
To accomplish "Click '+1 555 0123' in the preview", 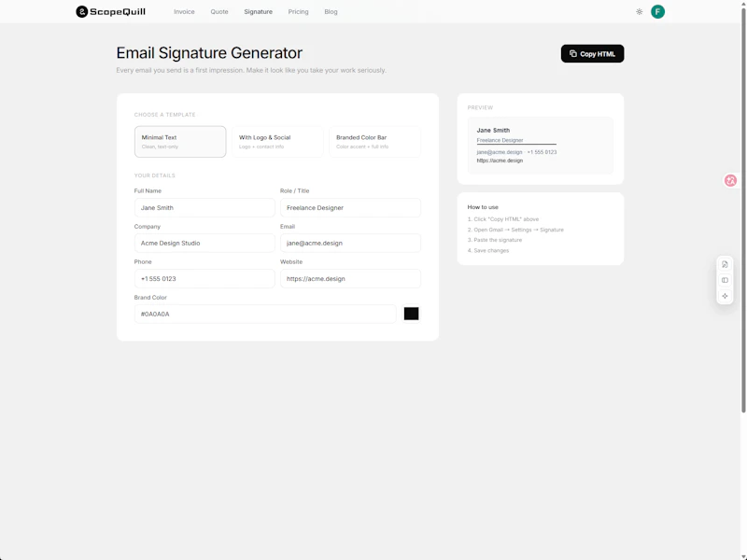I will [x=542, y=152].
